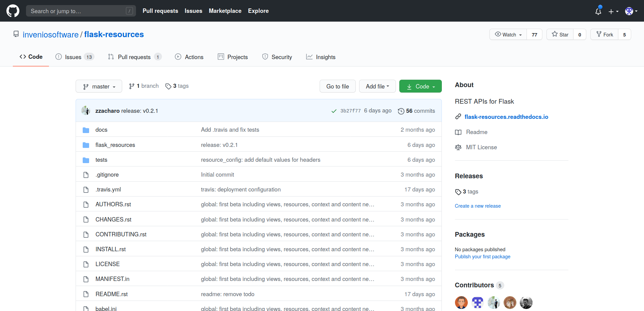Expand the green Code download menu

pyautogui.click(x=420, y=86)
